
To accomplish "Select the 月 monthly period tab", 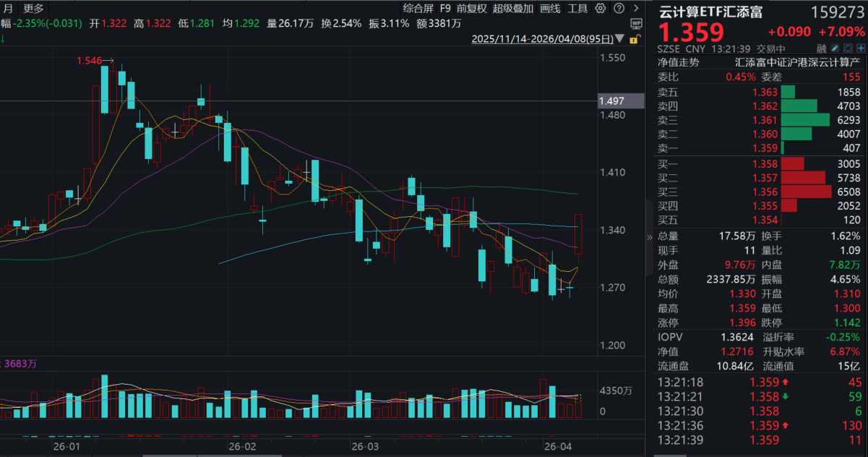I will (8, 9).
